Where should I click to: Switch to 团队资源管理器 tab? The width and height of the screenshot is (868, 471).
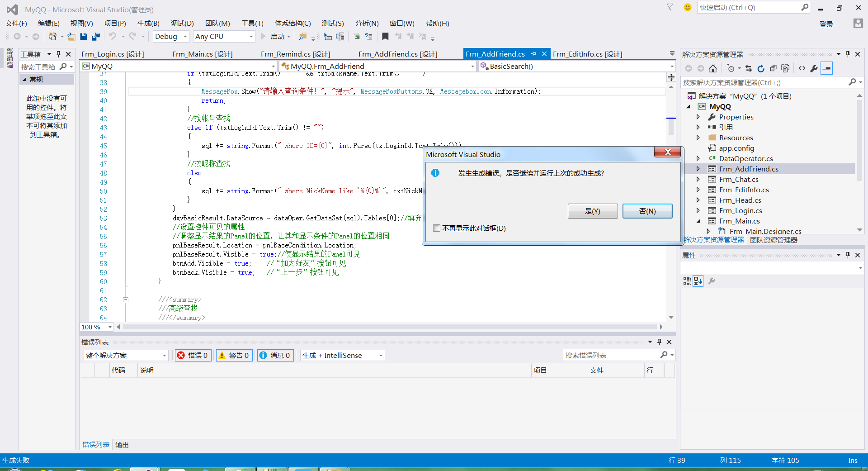774,240
